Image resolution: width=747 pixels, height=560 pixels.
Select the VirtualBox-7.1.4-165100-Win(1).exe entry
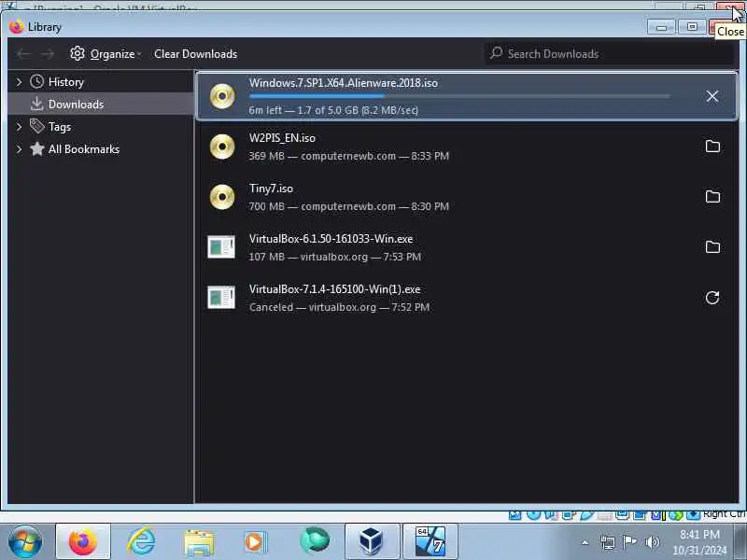pos(467,298)
